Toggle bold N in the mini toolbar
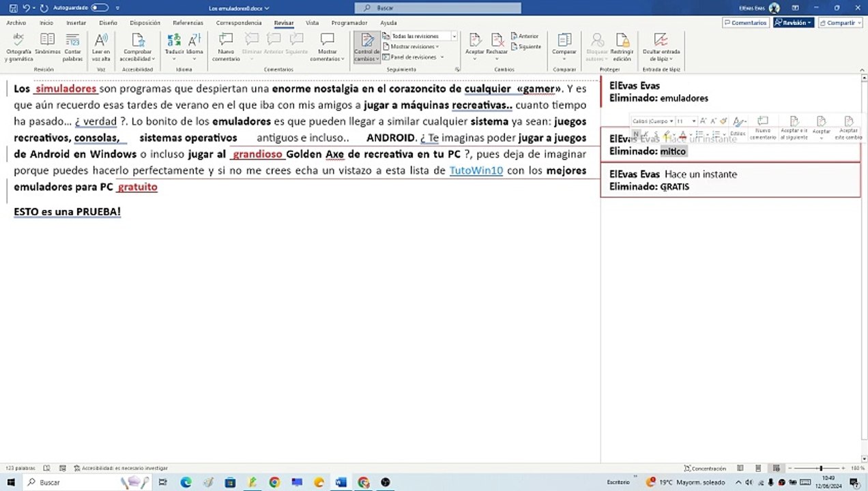The width and height of the screenshot is (868, 491). [x=636, y=134]
